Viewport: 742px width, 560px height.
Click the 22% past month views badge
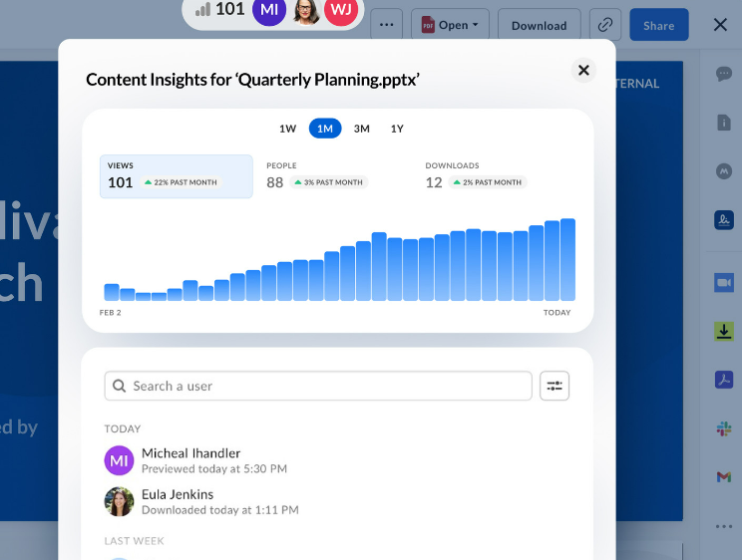click(181, 182)
